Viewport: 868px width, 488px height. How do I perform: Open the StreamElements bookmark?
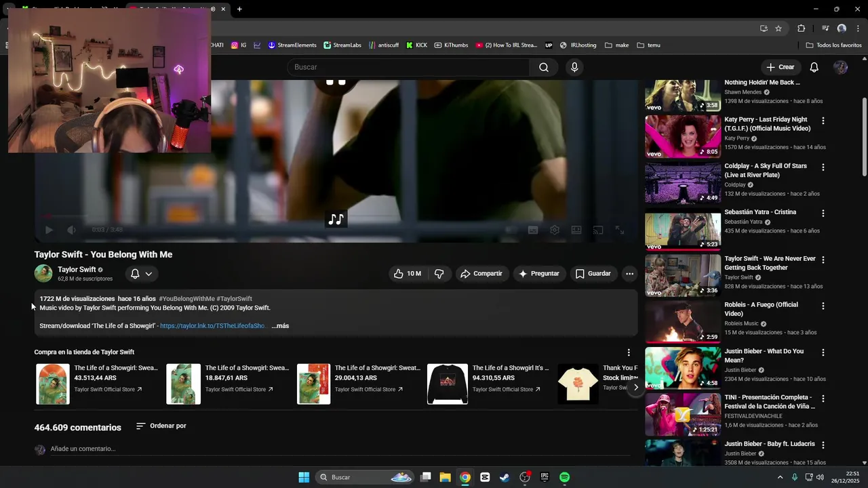[292, 45]
